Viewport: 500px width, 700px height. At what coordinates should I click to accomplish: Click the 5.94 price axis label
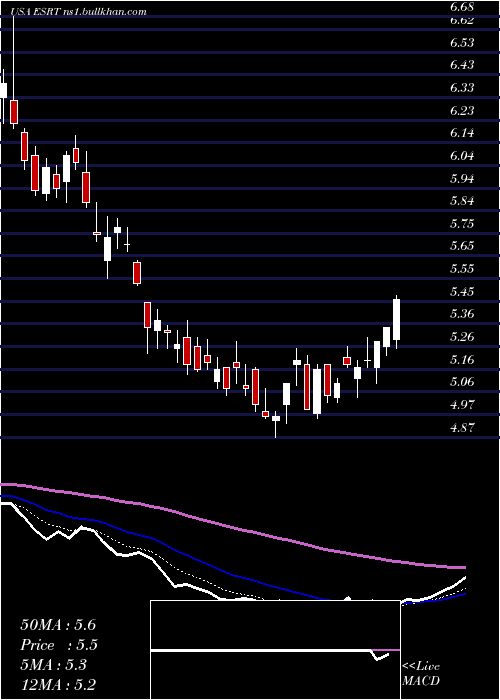click(x=462, y=178)
